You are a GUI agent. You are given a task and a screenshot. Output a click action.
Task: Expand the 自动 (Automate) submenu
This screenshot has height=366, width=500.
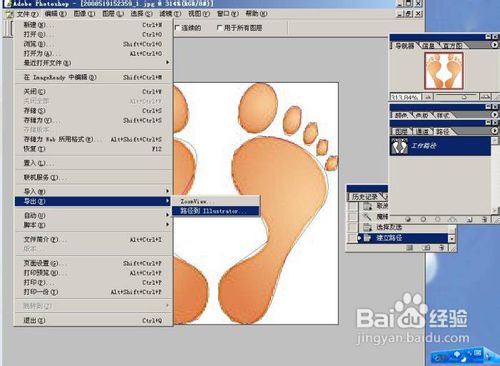pyautogui.click(x=93, y=215)
